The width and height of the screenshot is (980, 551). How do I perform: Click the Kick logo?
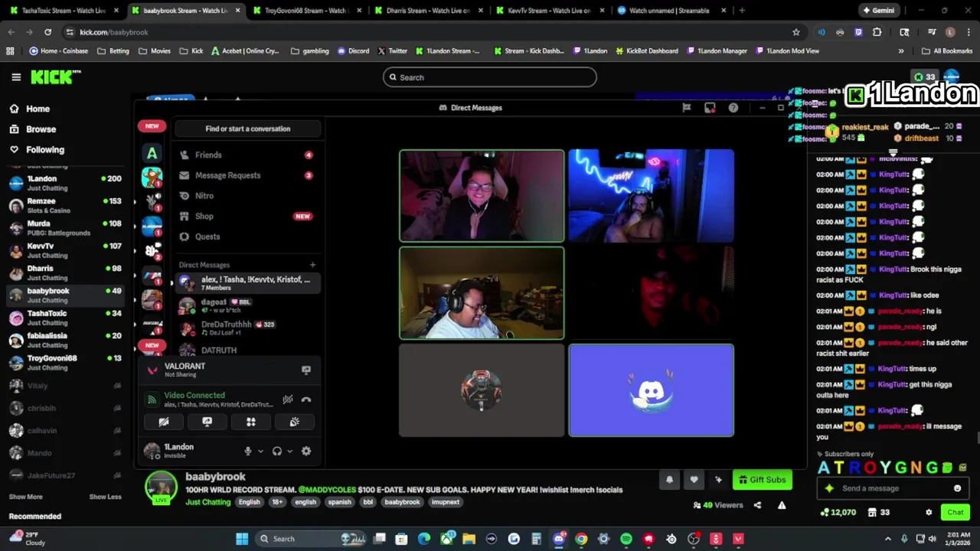click(x=55, y=77)
